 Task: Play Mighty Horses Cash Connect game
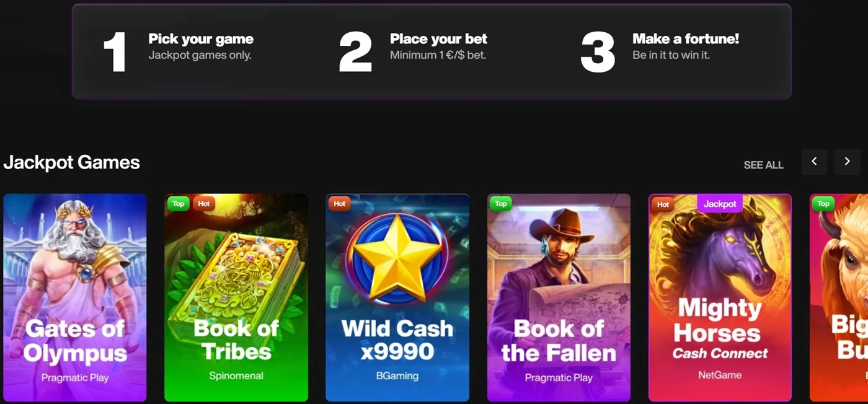point(720,297)
